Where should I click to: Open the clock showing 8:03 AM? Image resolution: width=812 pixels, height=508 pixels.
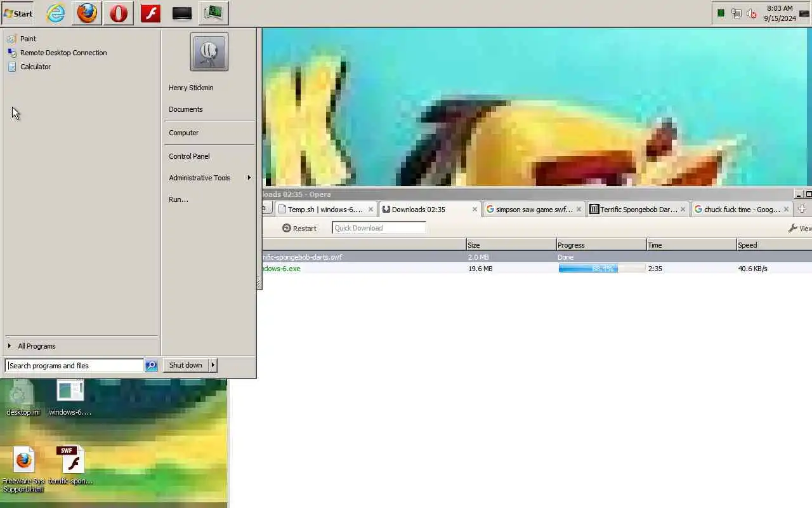tap(780, 13)
